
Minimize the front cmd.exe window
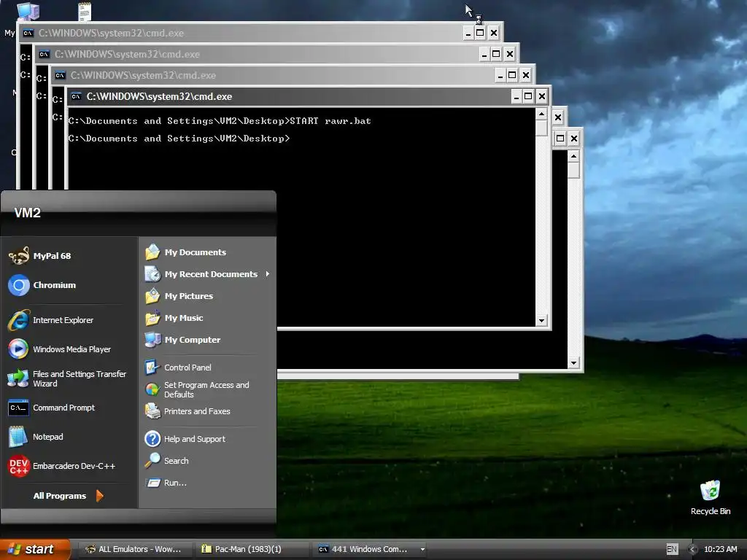click(x=516, y=97)
